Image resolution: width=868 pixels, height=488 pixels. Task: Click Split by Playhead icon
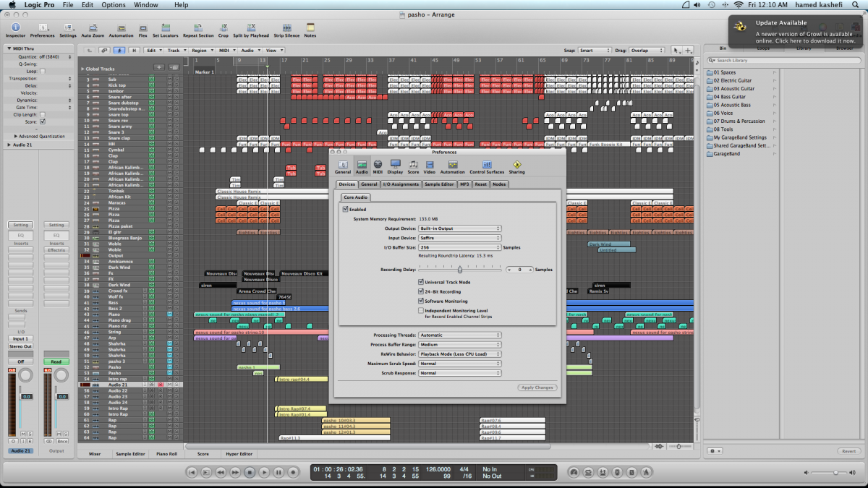pos(251,27)
